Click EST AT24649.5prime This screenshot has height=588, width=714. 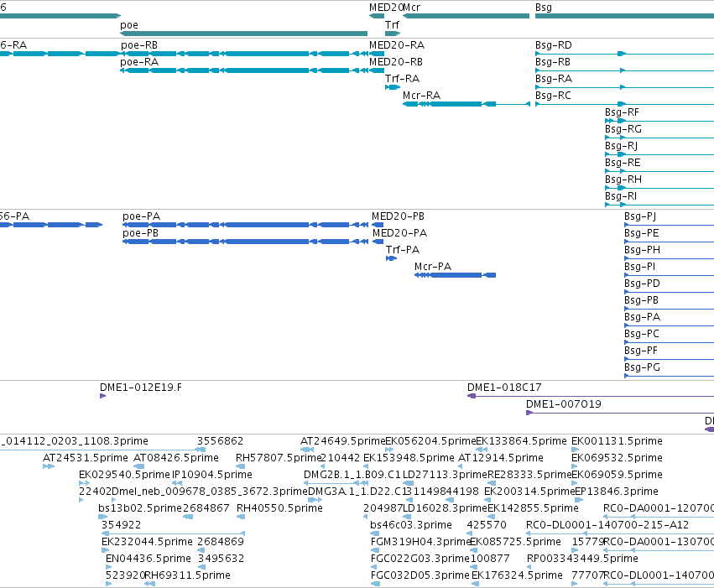point(343,441)
